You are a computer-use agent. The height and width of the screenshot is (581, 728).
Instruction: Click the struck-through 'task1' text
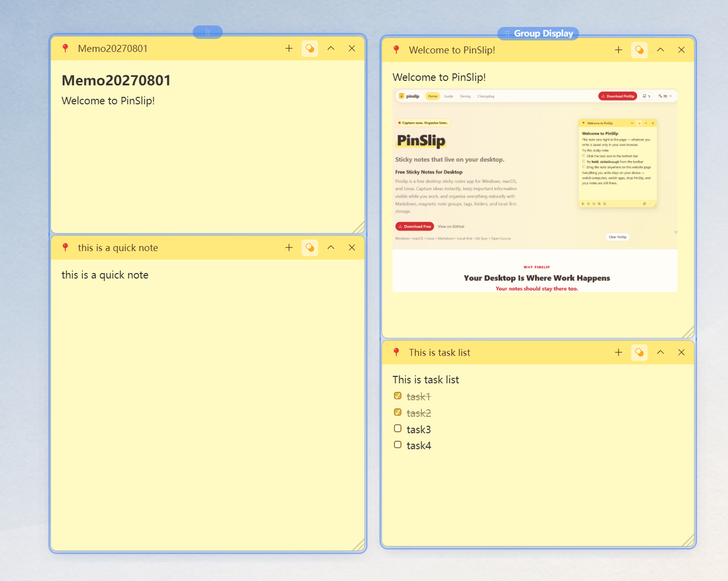pyautogui.click(x=418, y=397)
